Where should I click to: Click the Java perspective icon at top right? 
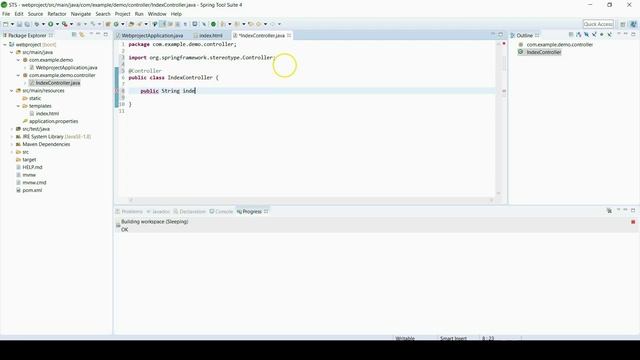click(633, 24)
